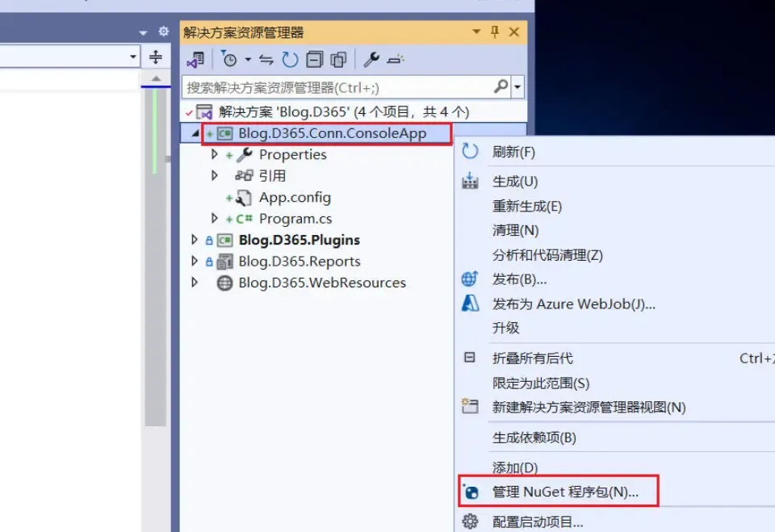This screenshot has height=532, width=775.
Task: Select the Program.cs file
Action: pos(295,219)
